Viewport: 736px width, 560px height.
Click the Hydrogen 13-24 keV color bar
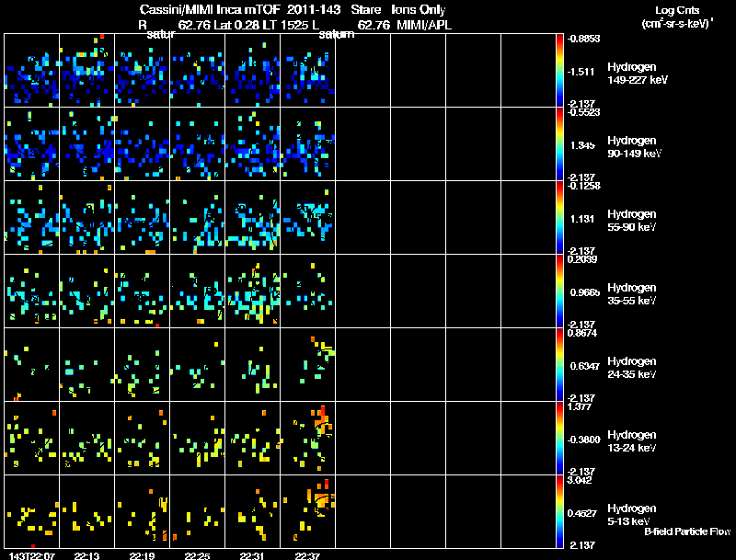tap(559, 438)
